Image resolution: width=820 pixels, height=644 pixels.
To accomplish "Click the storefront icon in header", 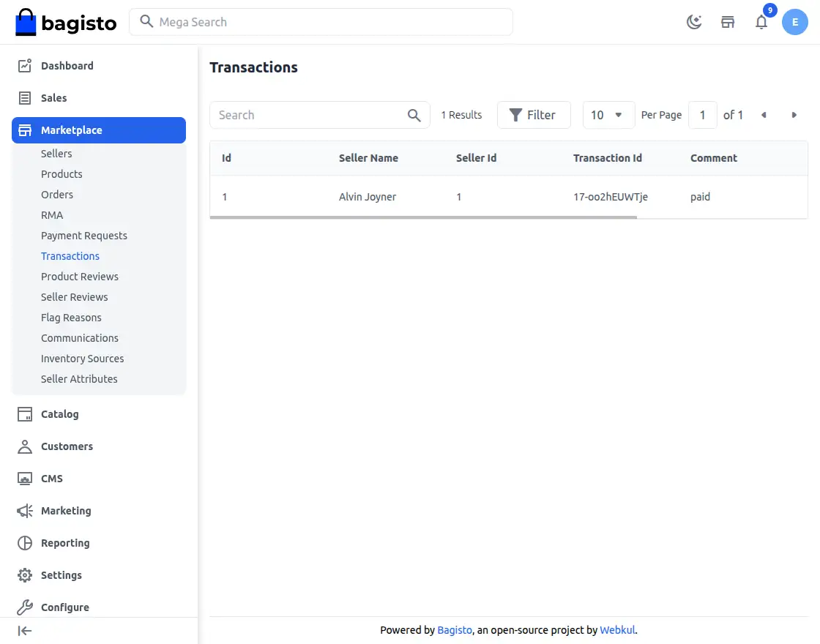I will pyautogui.click(x=728, y=22).
